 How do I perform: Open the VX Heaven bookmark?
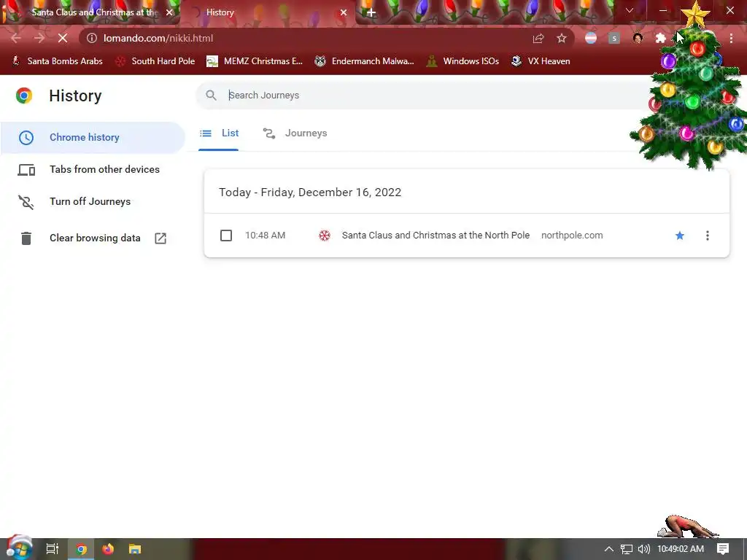click(x=541, y=61)
